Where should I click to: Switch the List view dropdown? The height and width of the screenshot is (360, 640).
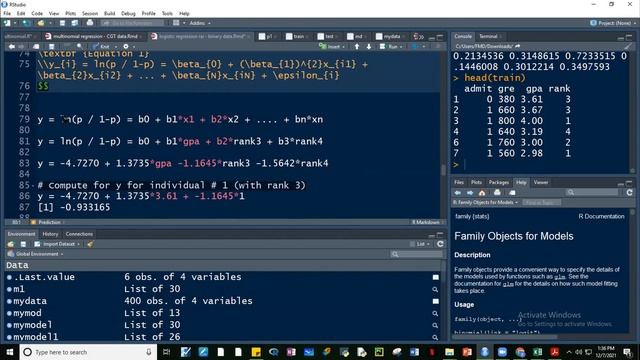click(420, 244)
